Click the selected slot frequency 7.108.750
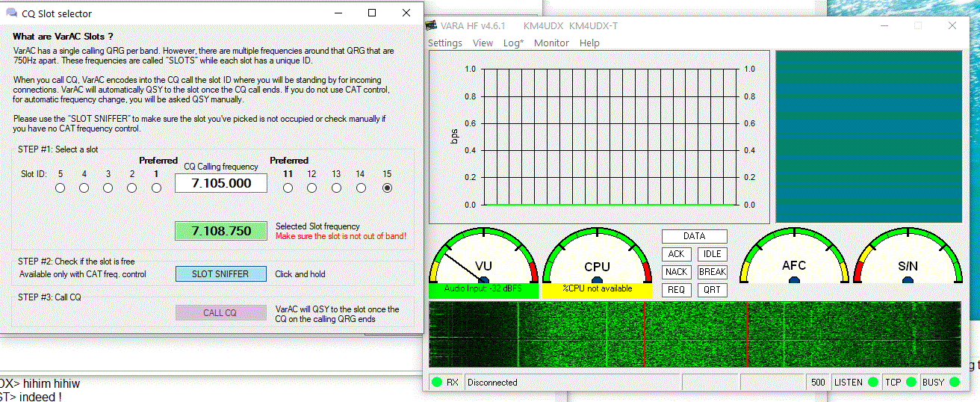980x402 pixels. [221, 231]
